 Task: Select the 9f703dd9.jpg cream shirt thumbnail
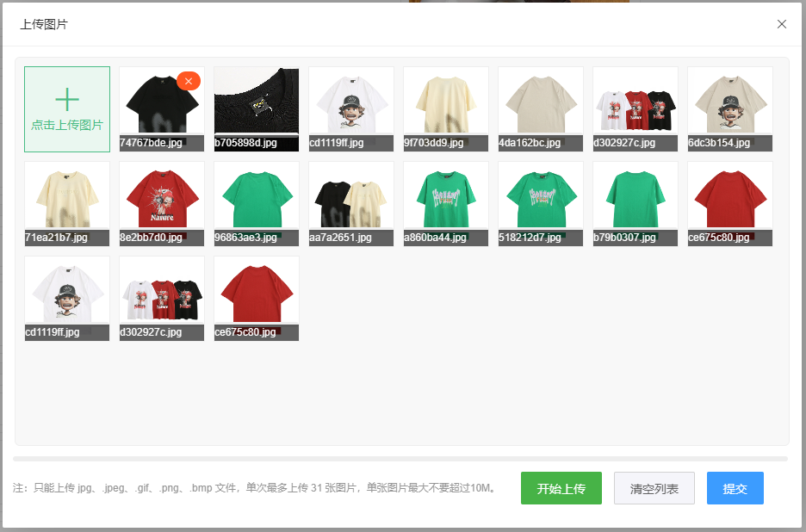point(446,102)
